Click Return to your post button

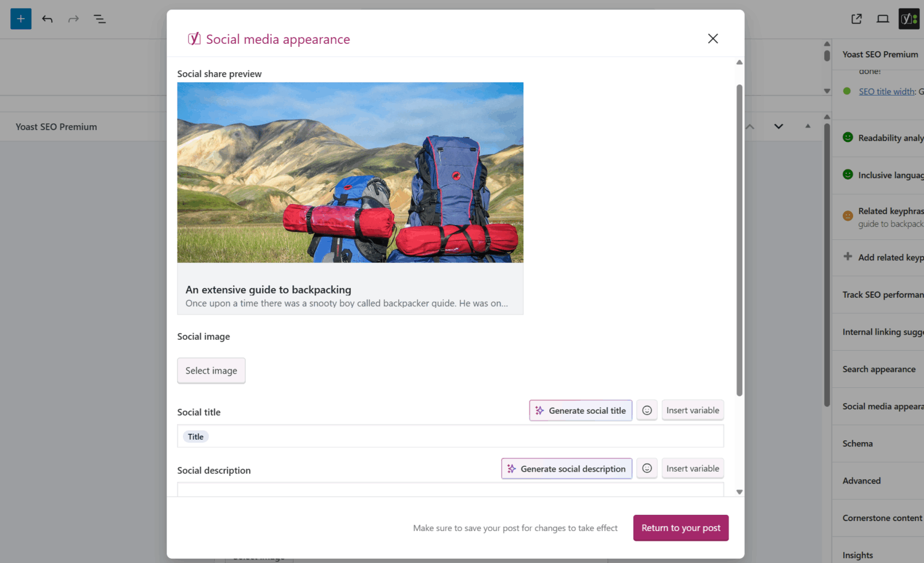click(x=680, y=528)
